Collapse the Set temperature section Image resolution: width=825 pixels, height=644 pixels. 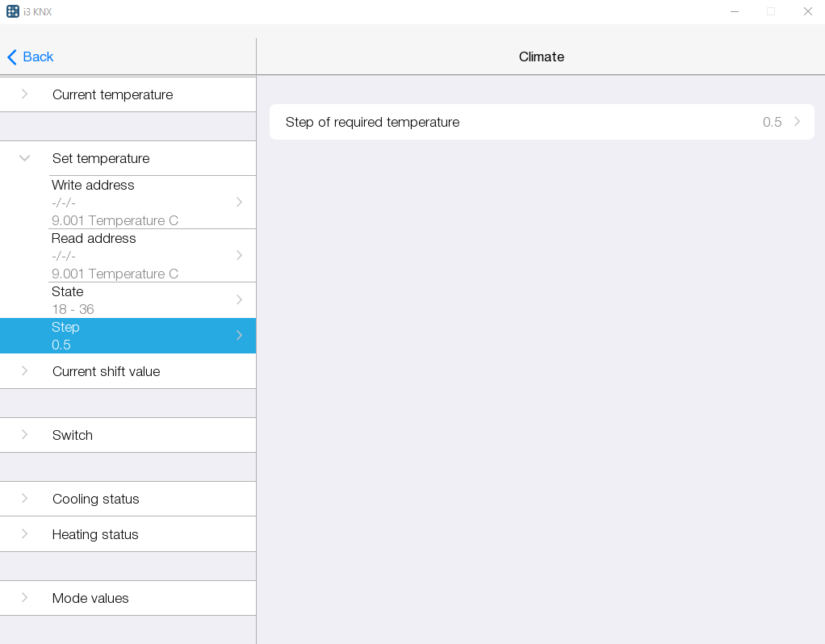pos(24,158)
